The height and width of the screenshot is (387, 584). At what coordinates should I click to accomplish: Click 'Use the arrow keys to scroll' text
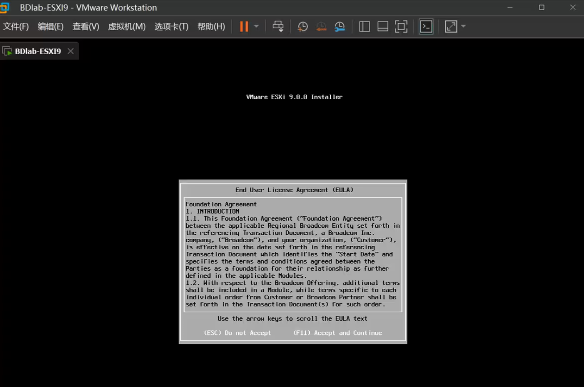coord(292,318)
